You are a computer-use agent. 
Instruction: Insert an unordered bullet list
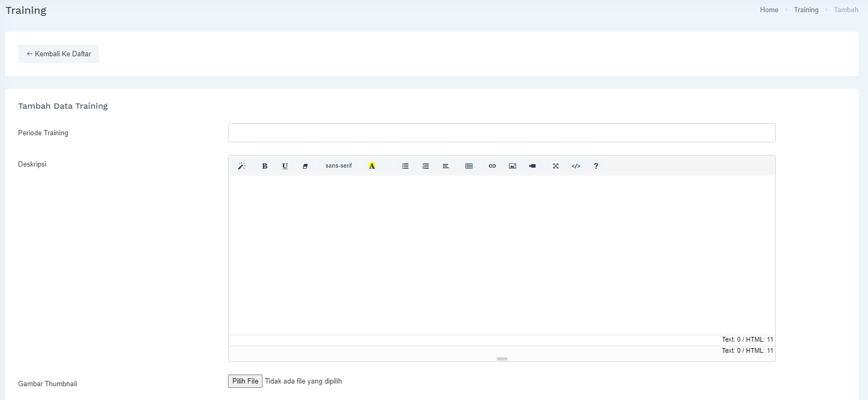click(405, 166)
